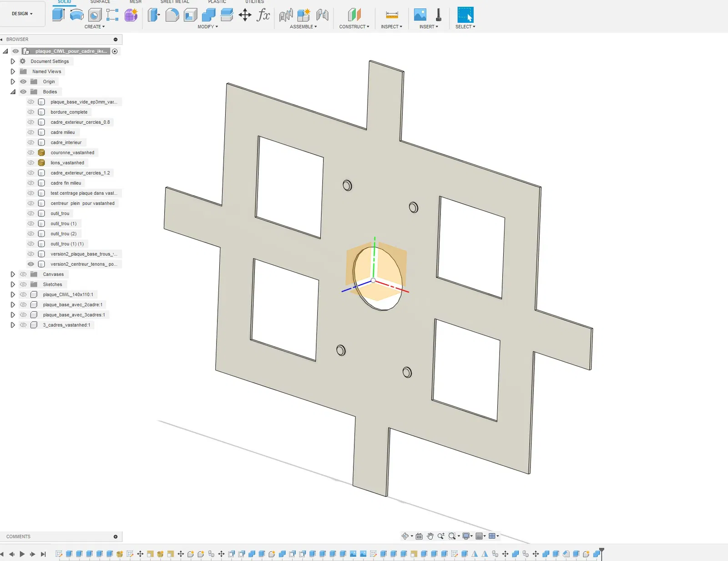Activate the Move/Copy tool icon
This screenshot has width=728, height=561.
pyautogui.click(x=245, y=15)
